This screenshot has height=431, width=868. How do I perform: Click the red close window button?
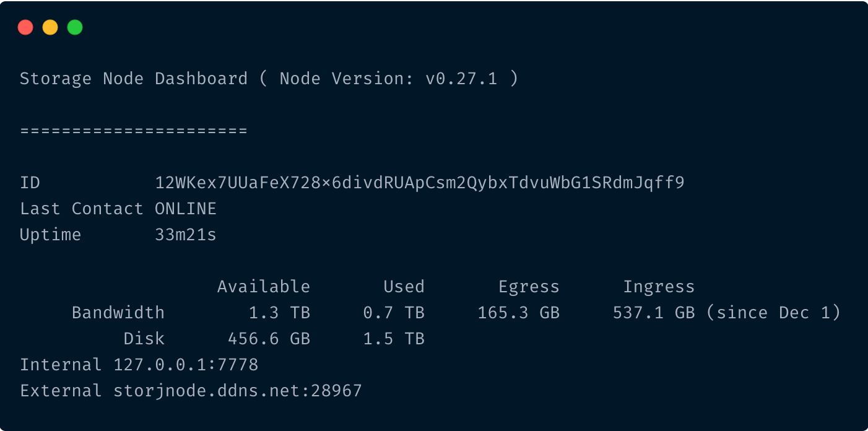pos(25,27)
